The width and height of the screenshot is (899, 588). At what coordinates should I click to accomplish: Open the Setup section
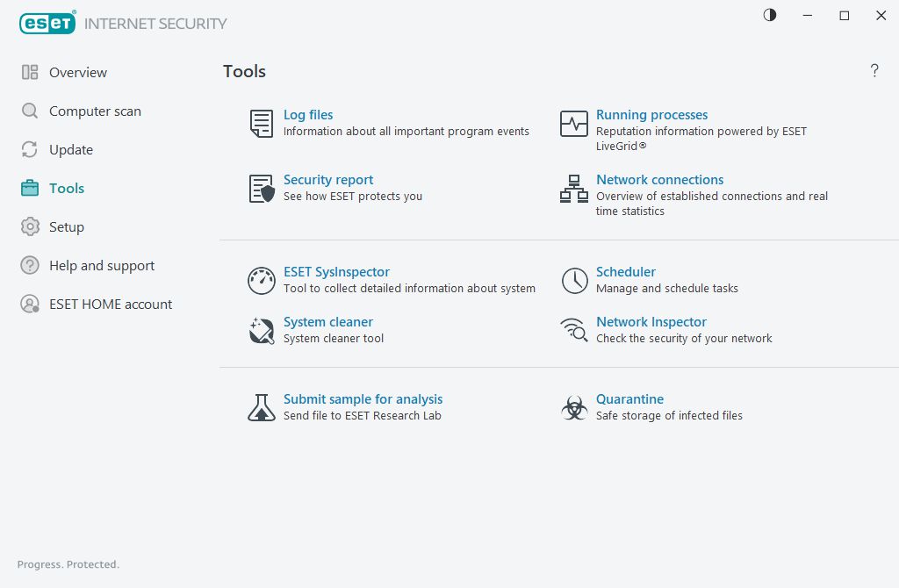(x=66, y=227)
